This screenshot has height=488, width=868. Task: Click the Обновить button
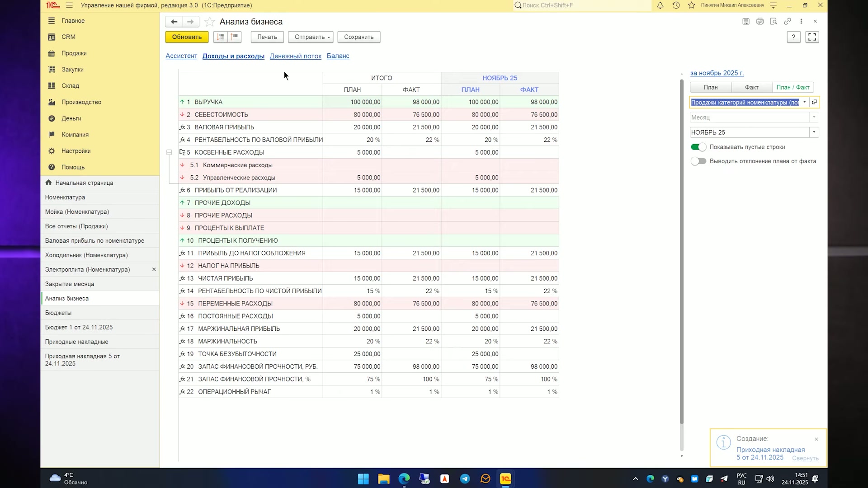coord(187,37)
